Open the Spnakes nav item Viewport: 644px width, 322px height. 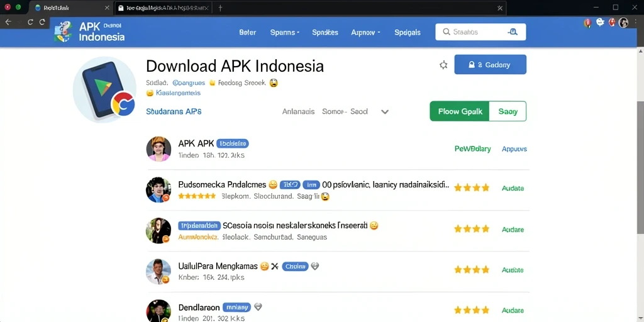tap(325, 33)
